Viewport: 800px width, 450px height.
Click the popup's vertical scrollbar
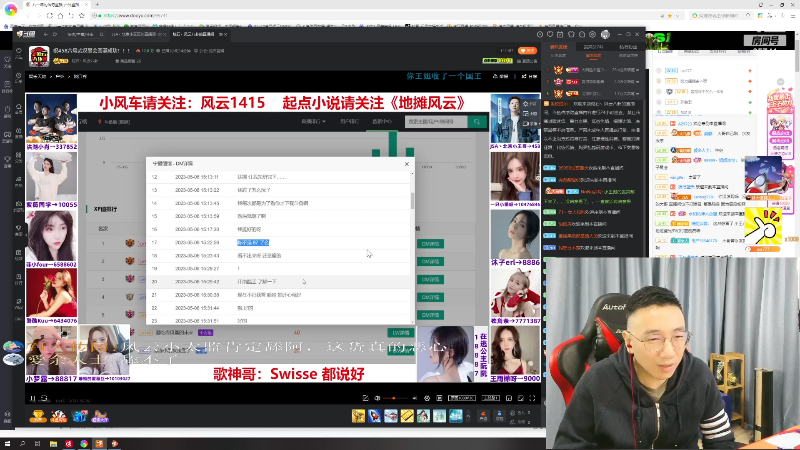click(412, 201)
